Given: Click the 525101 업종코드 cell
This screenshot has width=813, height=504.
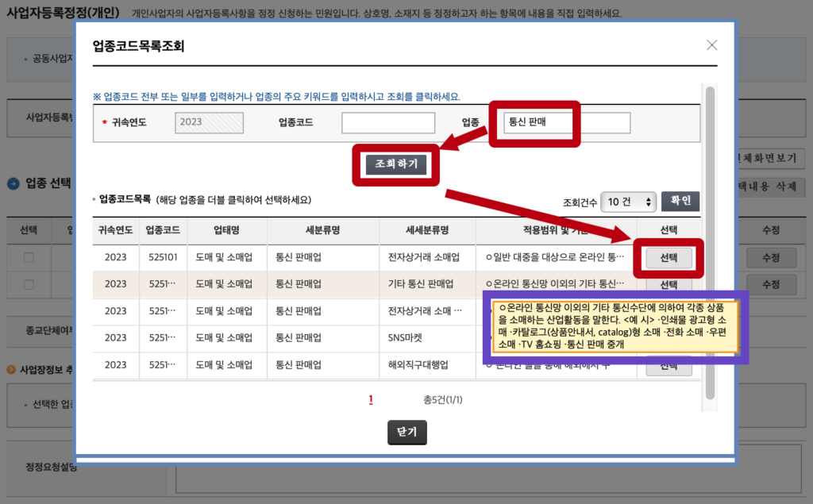Looking at the screenshot, I should [x=163, y=258].
